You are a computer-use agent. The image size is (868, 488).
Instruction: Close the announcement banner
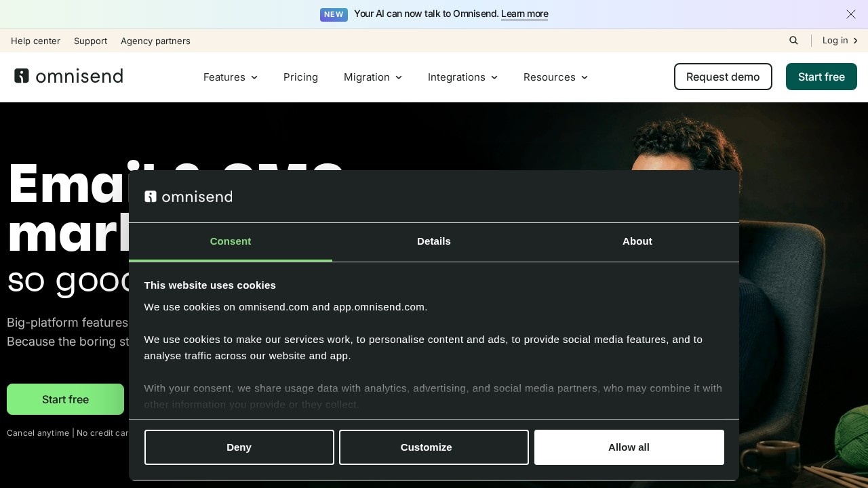pyautogui.click(x=851, y=14)
